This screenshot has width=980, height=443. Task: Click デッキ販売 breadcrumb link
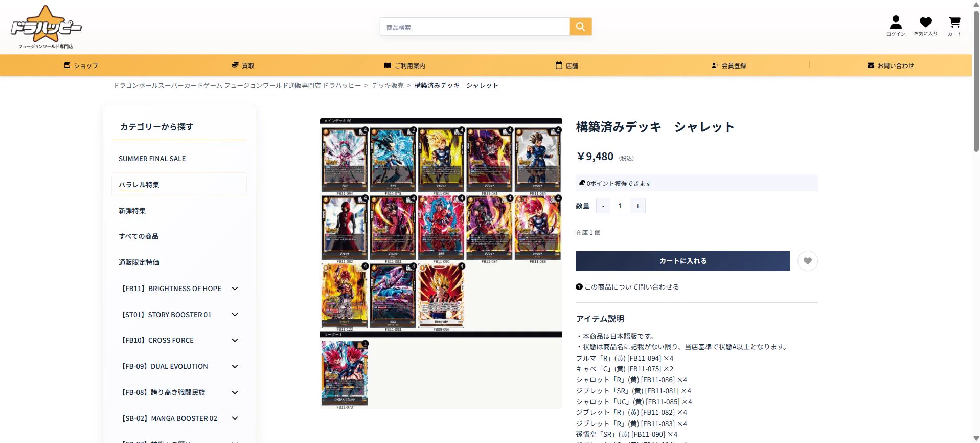click(388, 85)
